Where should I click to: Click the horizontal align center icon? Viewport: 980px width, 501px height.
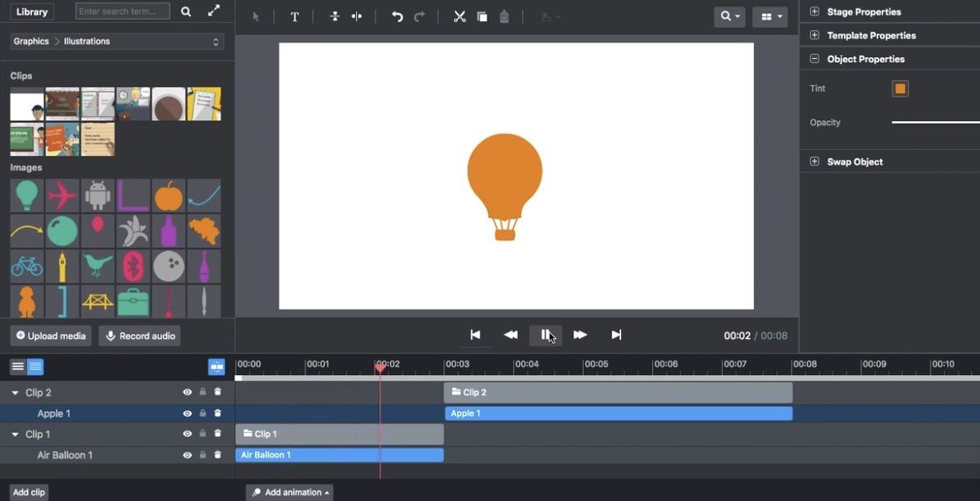pos(356,17)
